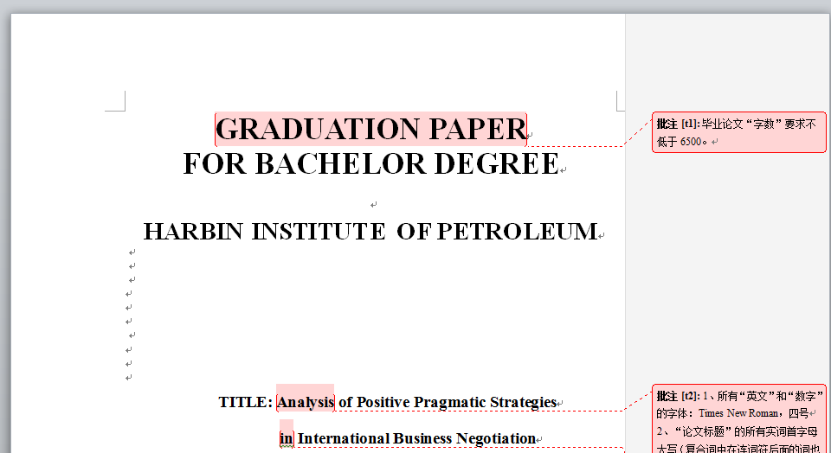Click the first empty paragraph mark below HARBIN heading
Screen dimensions: 831x454
131,253
